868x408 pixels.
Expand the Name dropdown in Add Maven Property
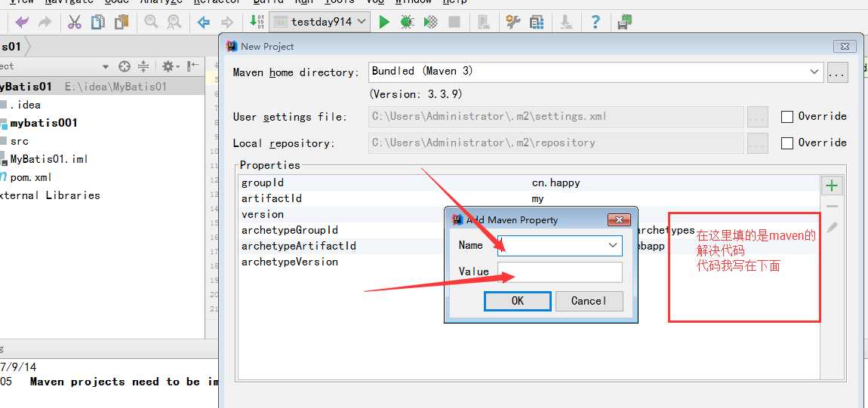point(613,245)
